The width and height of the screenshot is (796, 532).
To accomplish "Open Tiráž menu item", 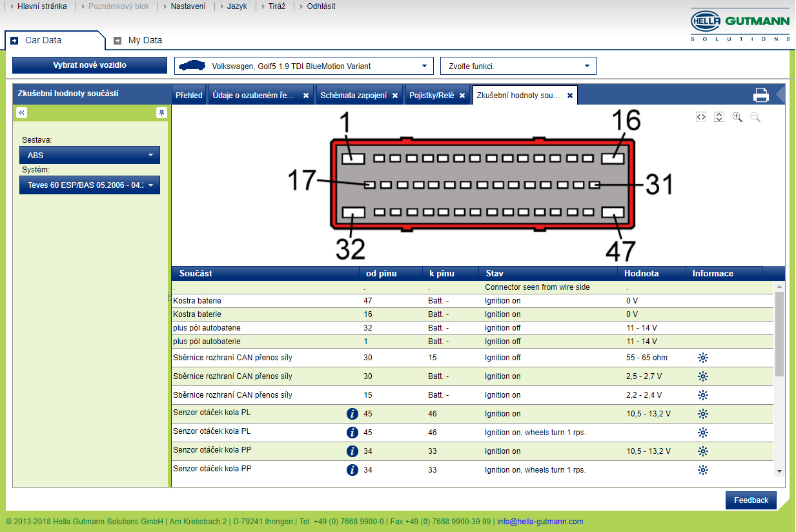I will coord(276,6).
